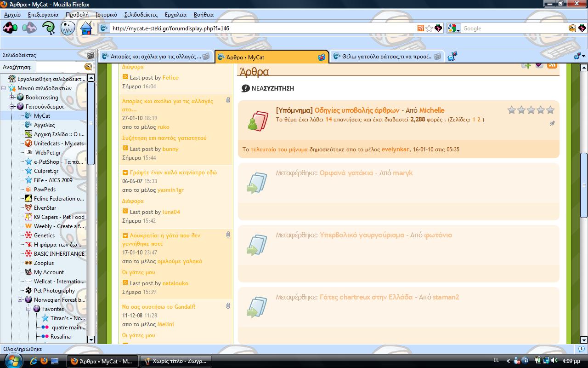Click the RSS feed icon in address bar
This screenshot has height=368, width=588.
coord(420,29)
